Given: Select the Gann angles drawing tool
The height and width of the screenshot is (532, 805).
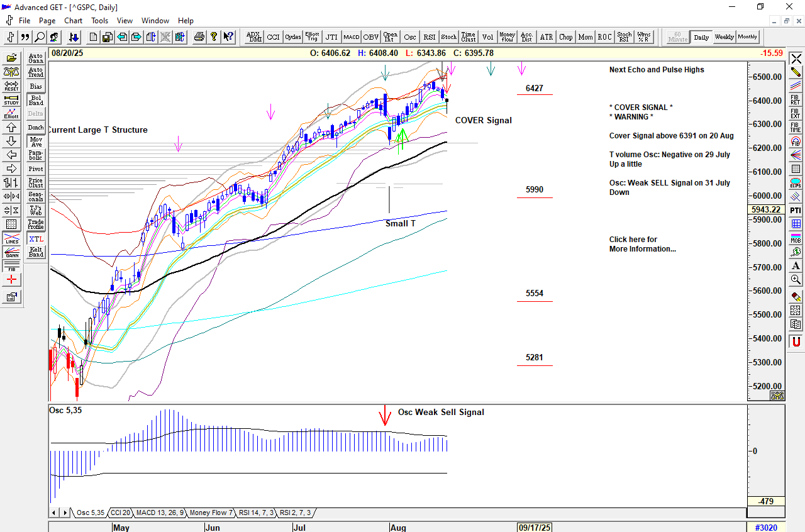Looking at the screenshot, I should click(11, 253).
